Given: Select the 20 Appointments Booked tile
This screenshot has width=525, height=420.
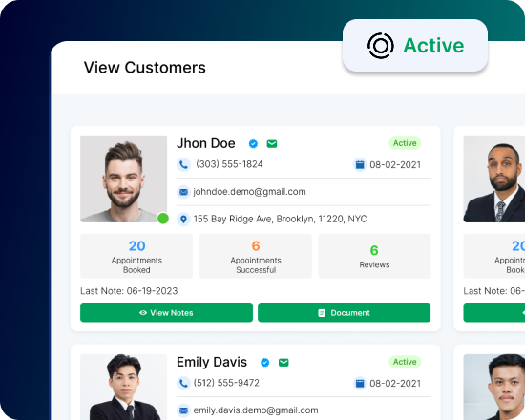Looking at the screenshot, I should point(136,256).
